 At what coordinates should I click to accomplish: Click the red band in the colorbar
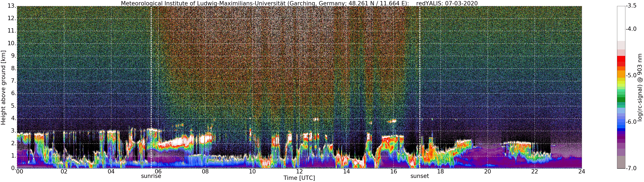[x=621, y=61]
